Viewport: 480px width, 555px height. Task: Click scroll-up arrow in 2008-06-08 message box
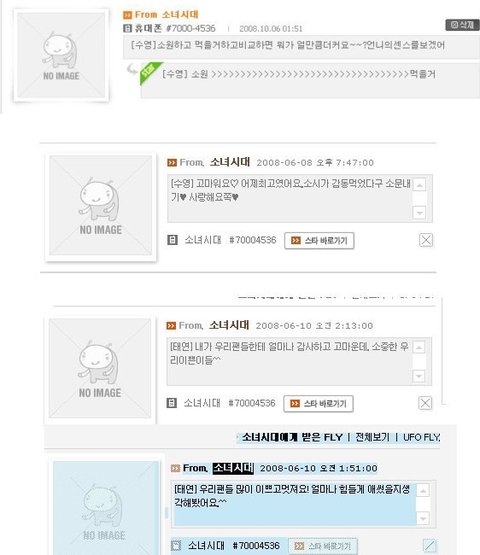point(419,185)
